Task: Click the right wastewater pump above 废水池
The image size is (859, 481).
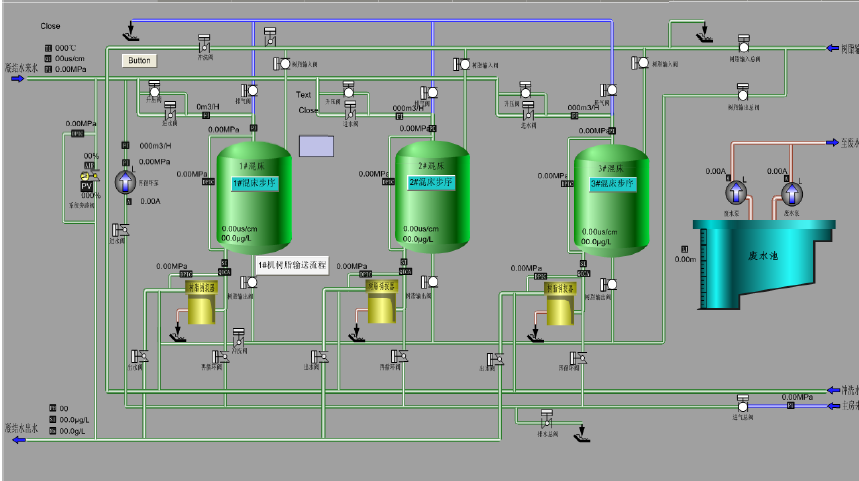Action: [x=792, y=192]
